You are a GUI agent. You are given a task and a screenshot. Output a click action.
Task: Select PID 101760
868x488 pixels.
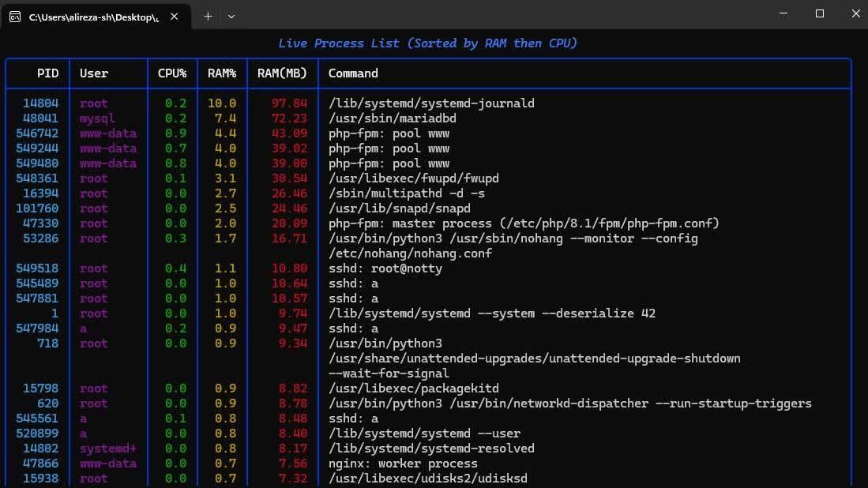pos(37,208)
